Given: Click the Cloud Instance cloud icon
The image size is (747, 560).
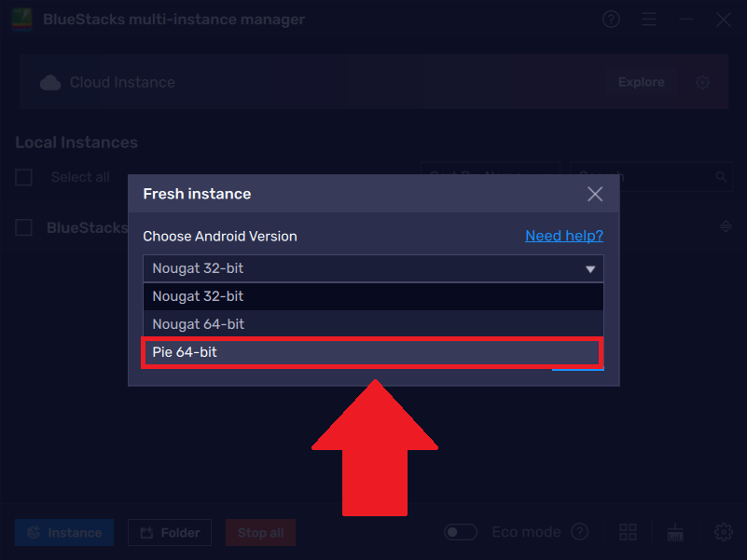Looking at the screenshot, I should pyautogui.click(x=50, y=82).
